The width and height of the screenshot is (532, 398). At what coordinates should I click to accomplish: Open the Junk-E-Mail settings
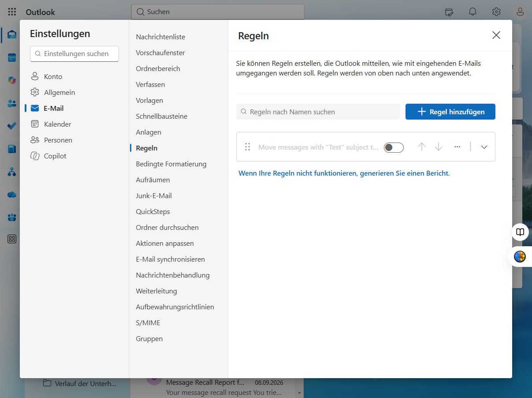click(154, 196)
